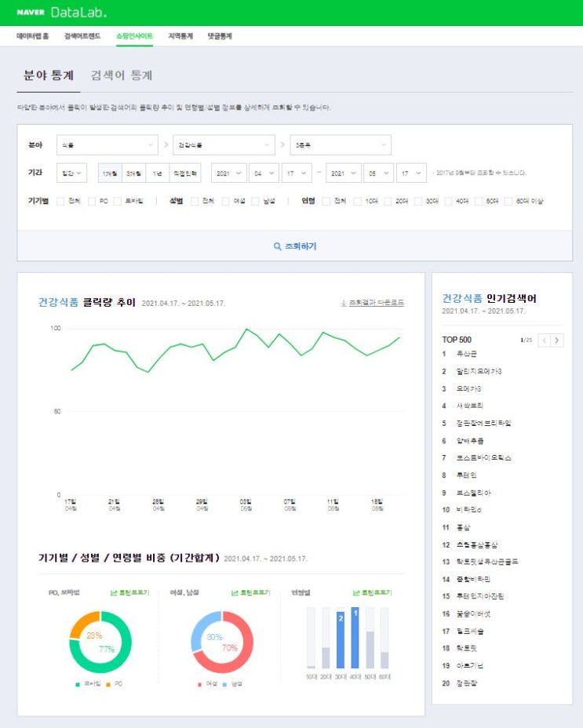
Task: Open the start year 2021 dropdown
Action: [x=229, y=173]
